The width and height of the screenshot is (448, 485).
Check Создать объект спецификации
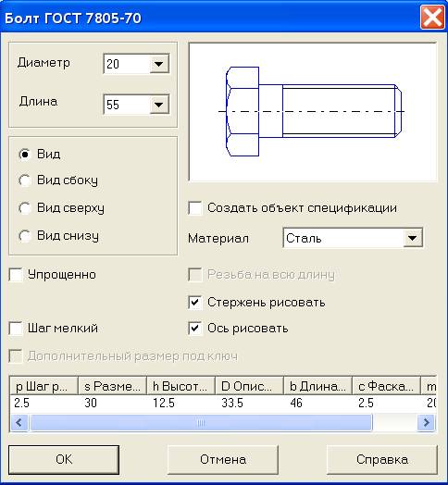195,208
